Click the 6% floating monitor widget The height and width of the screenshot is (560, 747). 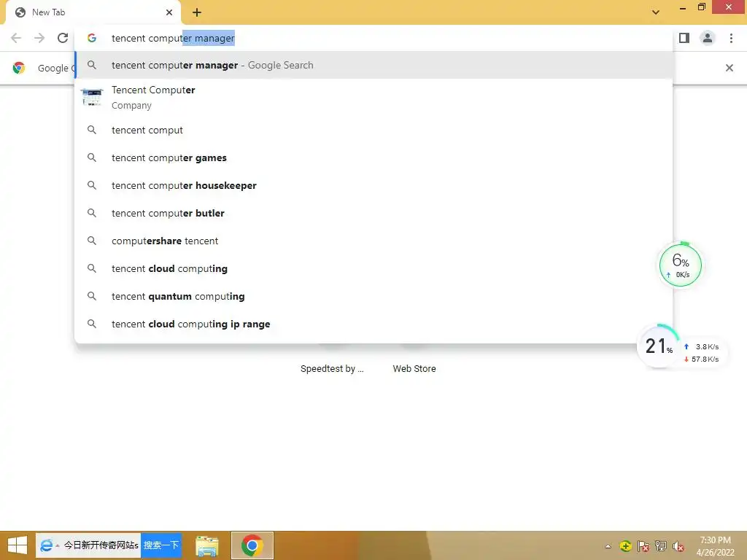pyautogui.click(x=681, y=265)
